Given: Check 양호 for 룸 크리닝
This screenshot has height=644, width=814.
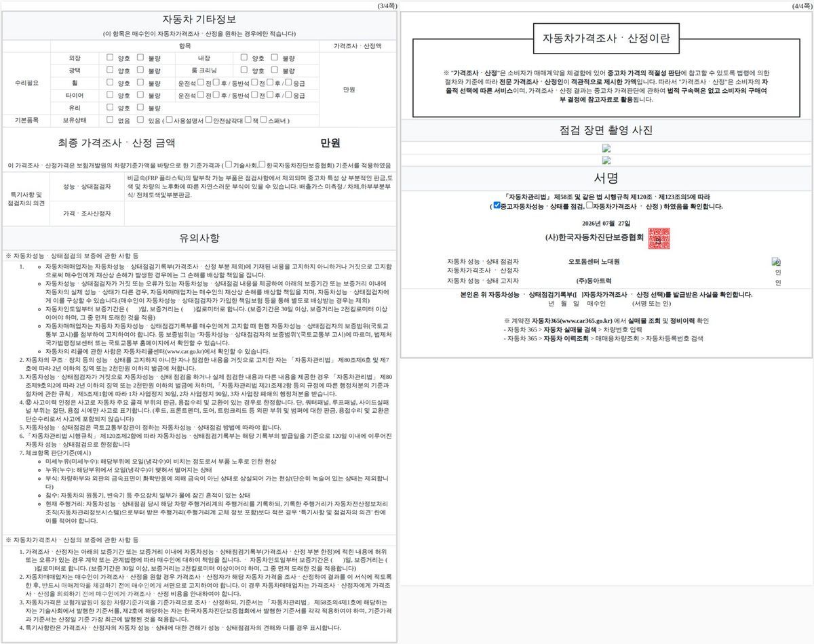Looking at the screenshot, I should (244, 70).
